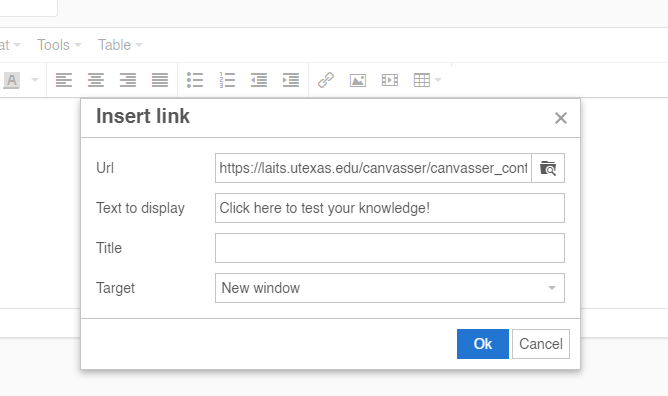
Task: Insert a numbered list
Action: pyautogui.click(x=227, y=80)
